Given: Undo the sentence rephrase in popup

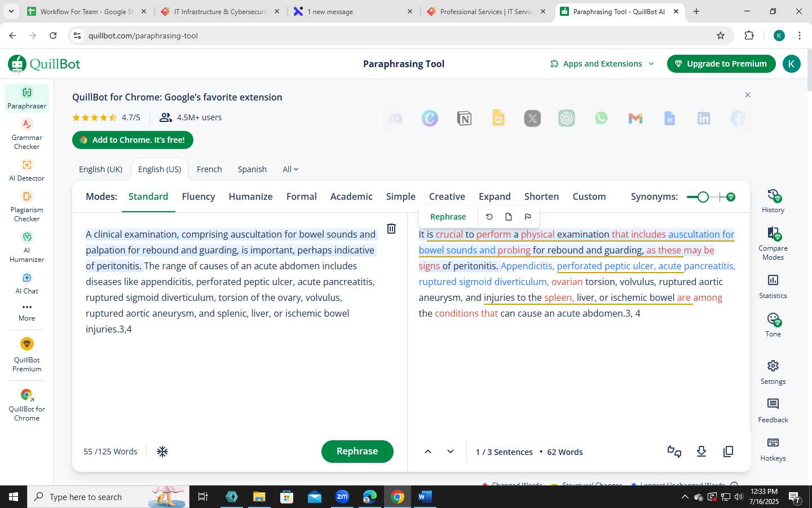Looking at the screenshot, I should pyautogui.click(x=489, y=217).
